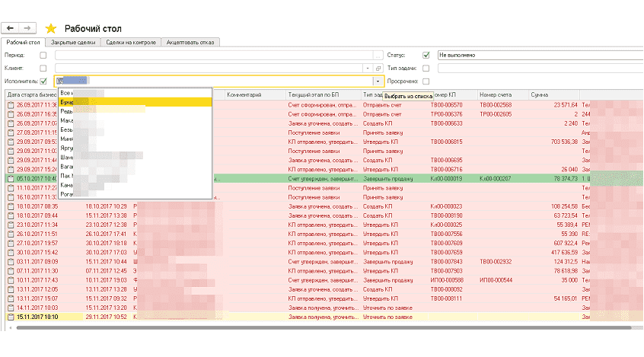Select amount cell '703 536,38'
This screenshot has width=644, height=357.
click(564, 142)
